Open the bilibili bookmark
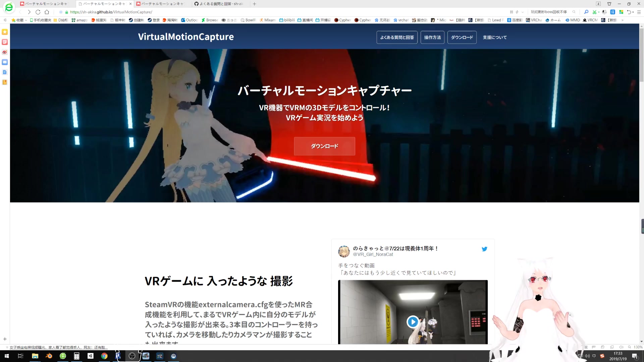Screen dimensions: 644x362 coord(287,20)
